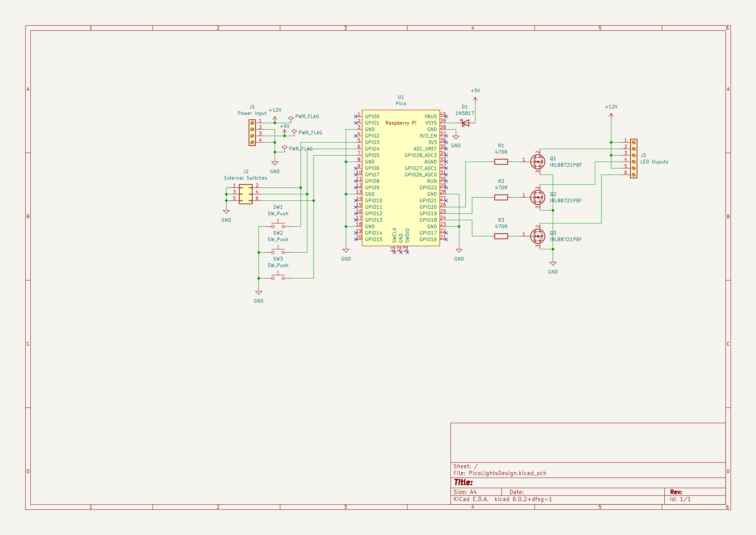Select resistor R2 symbol body
Image resolution: width=756 pixels, height=535 pixels.
[x=501, y=197]
